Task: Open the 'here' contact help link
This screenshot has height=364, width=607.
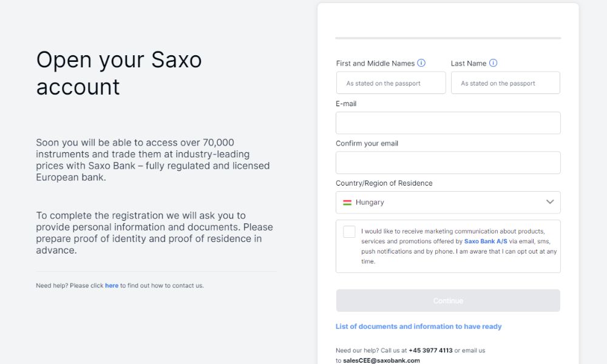Action: coord(112,286)
